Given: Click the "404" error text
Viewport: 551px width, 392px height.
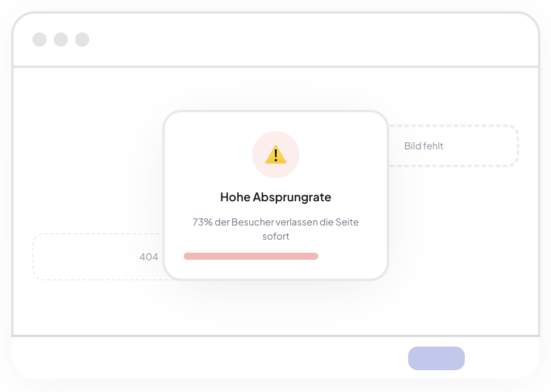Looking at the screenshot, I should tap(149, 257).
